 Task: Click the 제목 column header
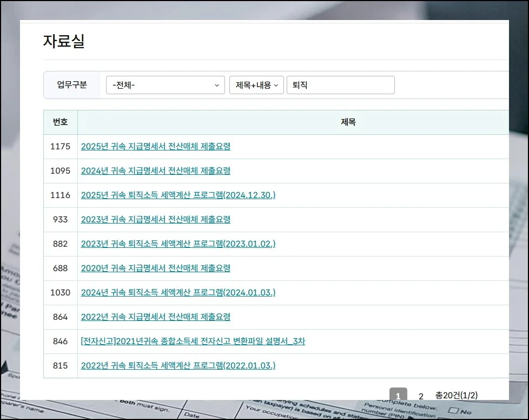point(348,122)
